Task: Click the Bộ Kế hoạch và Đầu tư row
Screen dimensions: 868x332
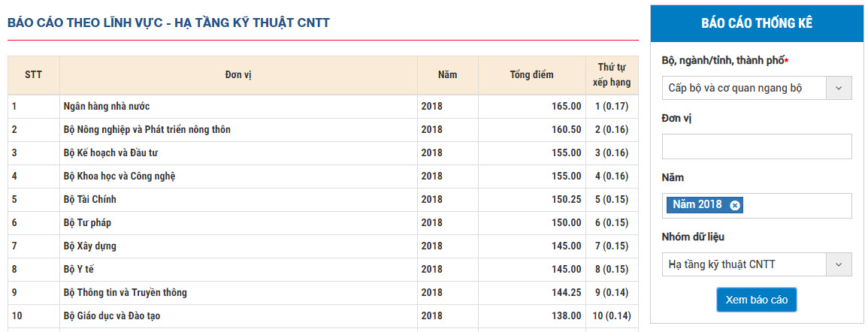Action: (110, 153)
